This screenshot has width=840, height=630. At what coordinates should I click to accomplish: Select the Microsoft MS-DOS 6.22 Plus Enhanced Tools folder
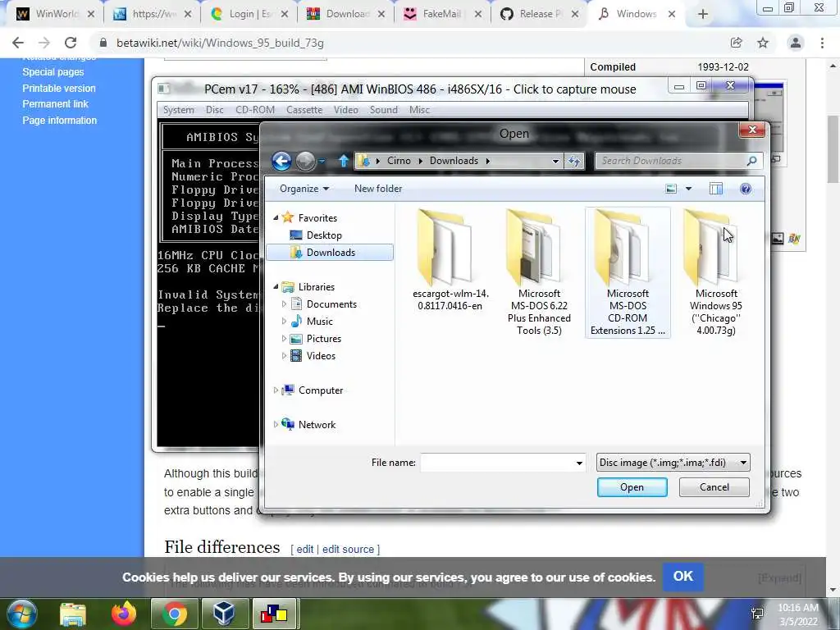pos(539,272)
